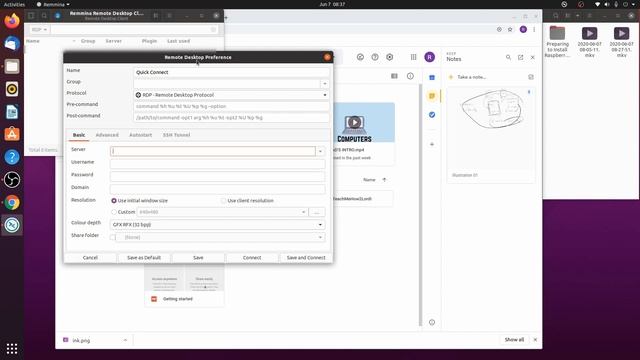Open Firefox from the dock
Image resolution: width=640 pixels, height=360 pixels.
point(12,21)
